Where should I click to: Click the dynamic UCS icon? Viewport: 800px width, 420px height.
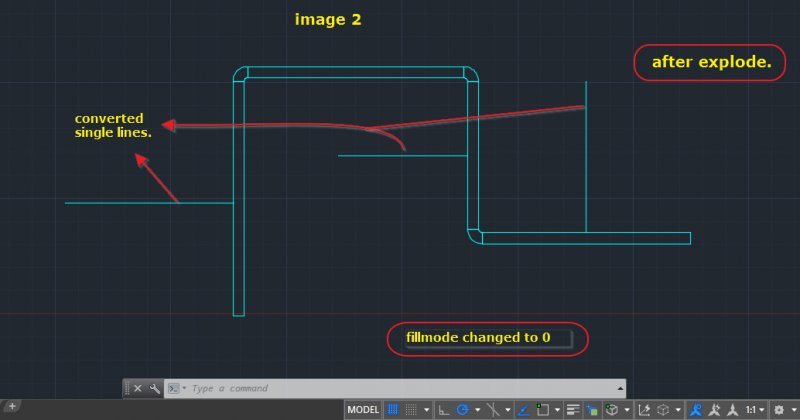[644, 410]
